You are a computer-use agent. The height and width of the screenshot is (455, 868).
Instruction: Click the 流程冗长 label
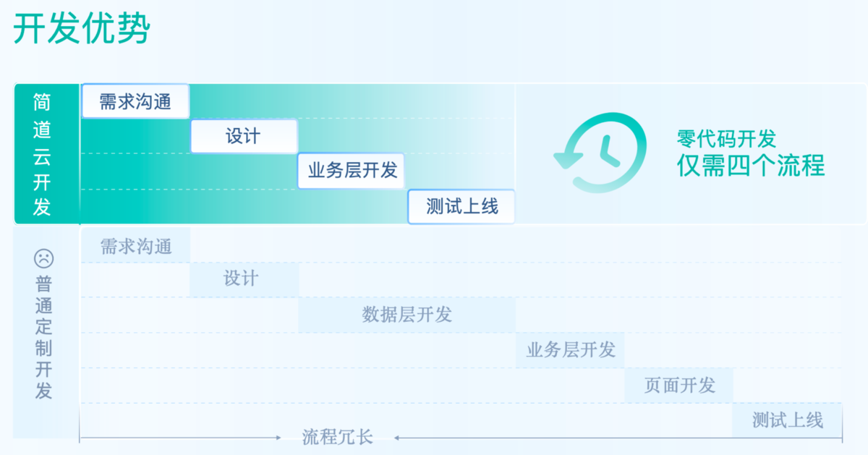click(337, 438)
